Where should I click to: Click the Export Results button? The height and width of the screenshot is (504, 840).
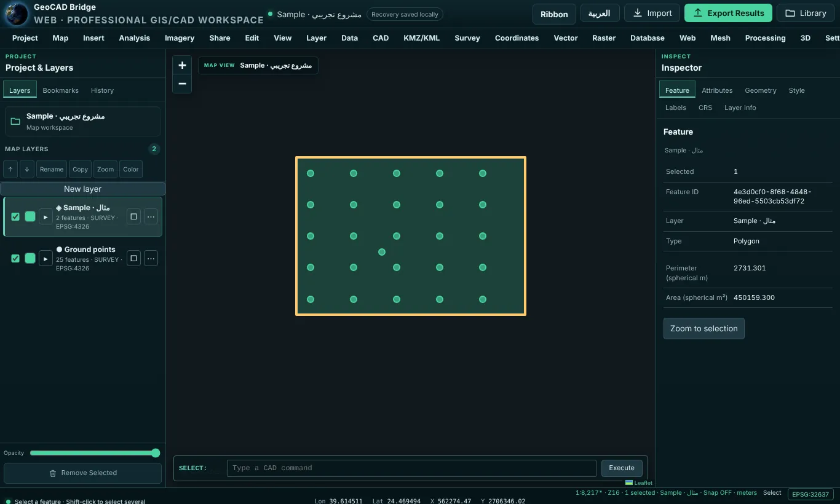coord(729,13)
